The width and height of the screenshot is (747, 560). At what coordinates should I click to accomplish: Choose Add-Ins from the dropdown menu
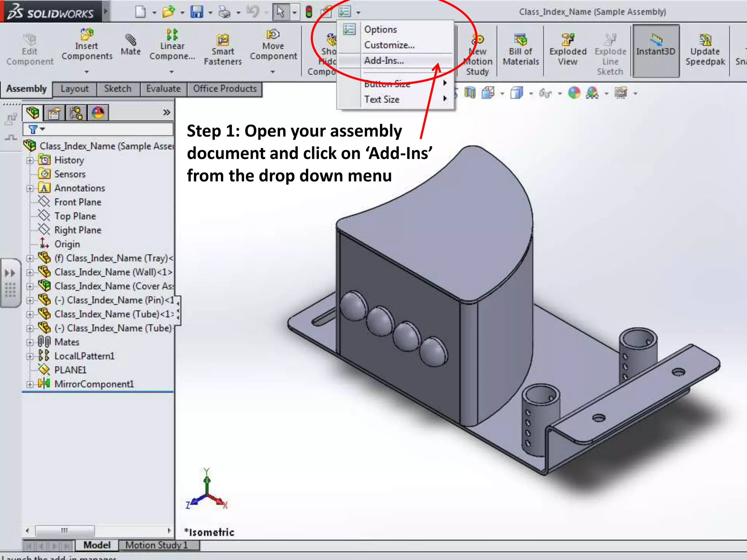[384, 61]
